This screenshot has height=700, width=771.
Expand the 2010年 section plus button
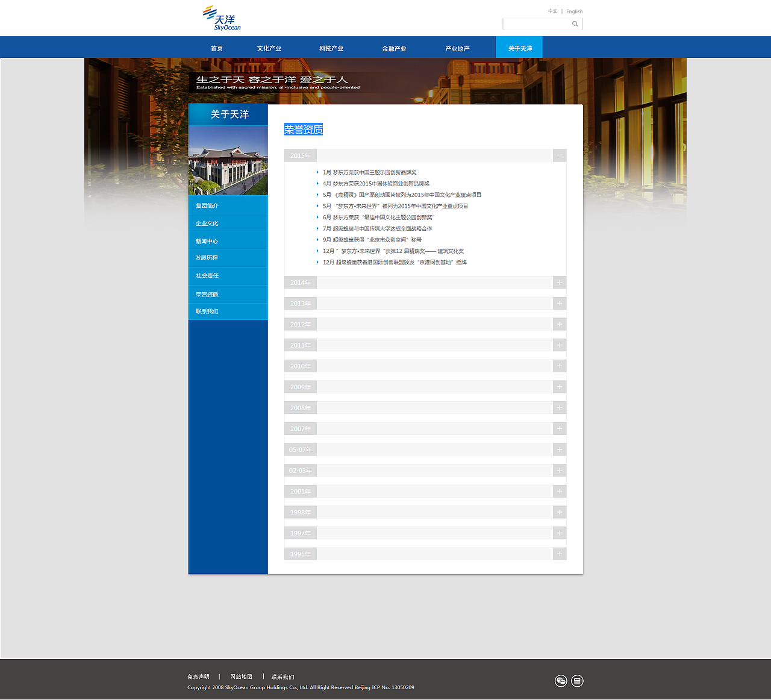coord(560,366)
